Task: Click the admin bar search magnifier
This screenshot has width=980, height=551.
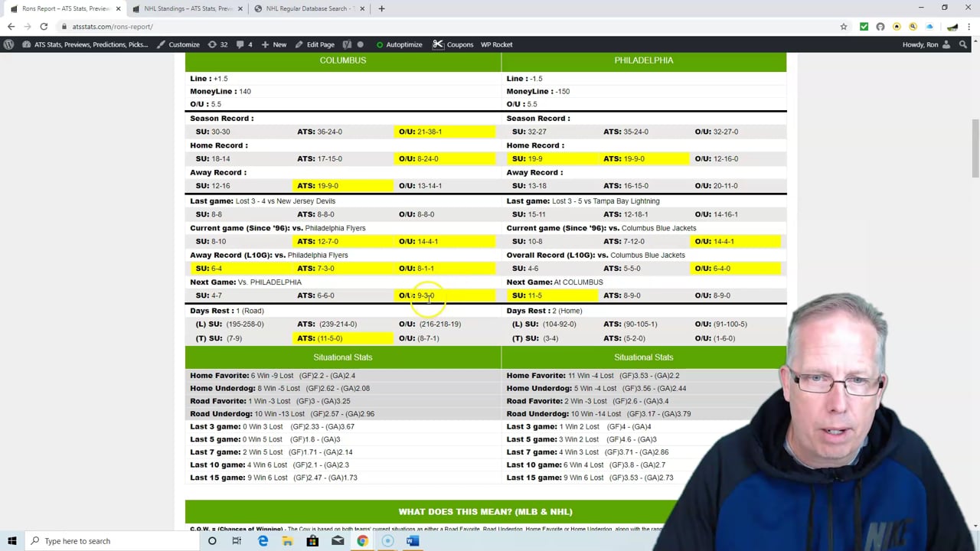Action: [963, 44]
